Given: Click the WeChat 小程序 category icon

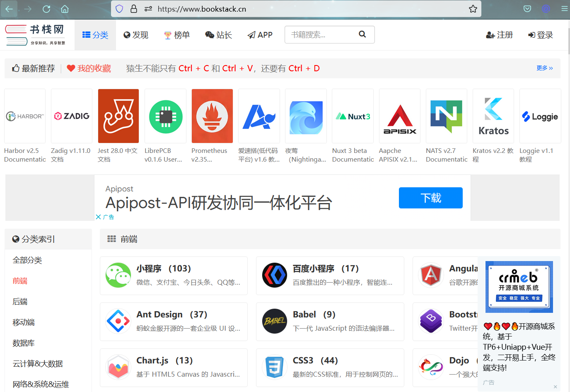Looking at the screenshot, I should 118,275.
